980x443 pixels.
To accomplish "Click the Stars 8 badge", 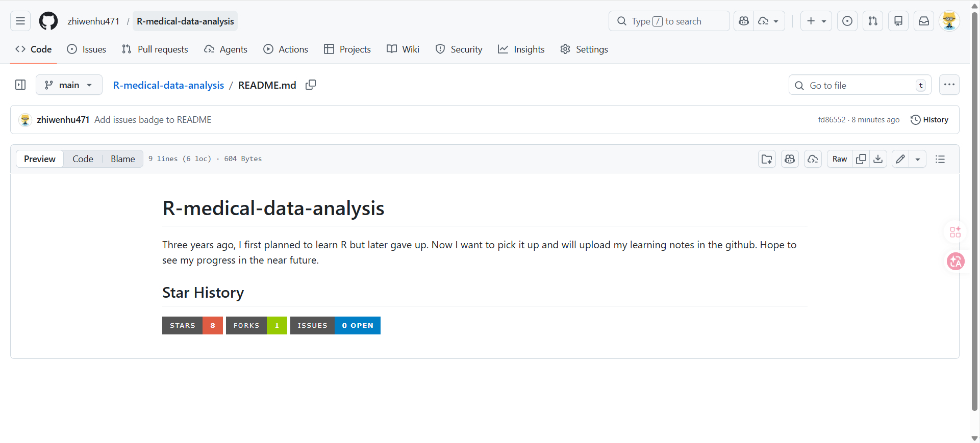I will tap(192, 325).
